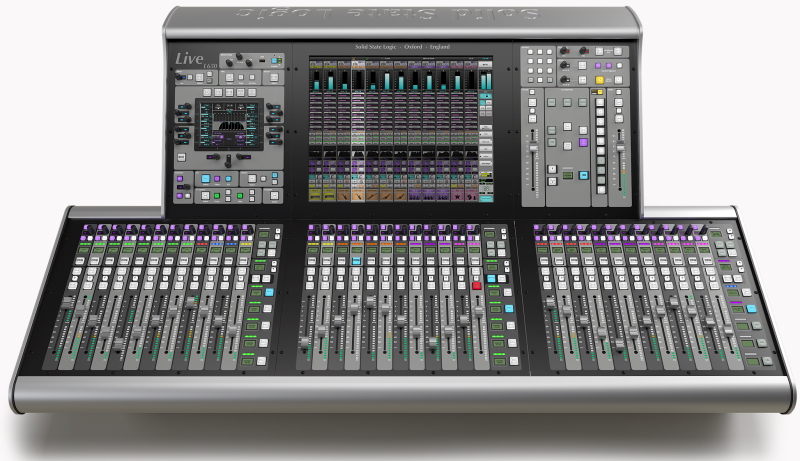800x461 pixels.
Task: Click the bottom button in the master vertical button column
Action: click(x=601, y=190)
